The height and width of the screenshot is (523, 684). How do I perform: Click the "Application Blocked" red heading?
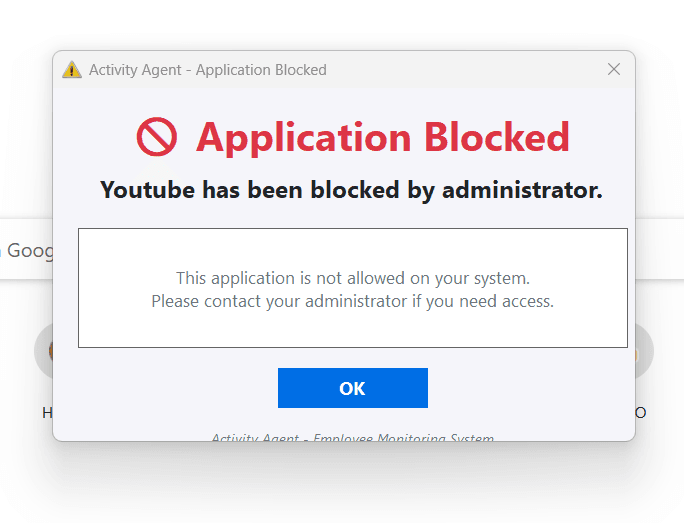[x=383, y=137]
